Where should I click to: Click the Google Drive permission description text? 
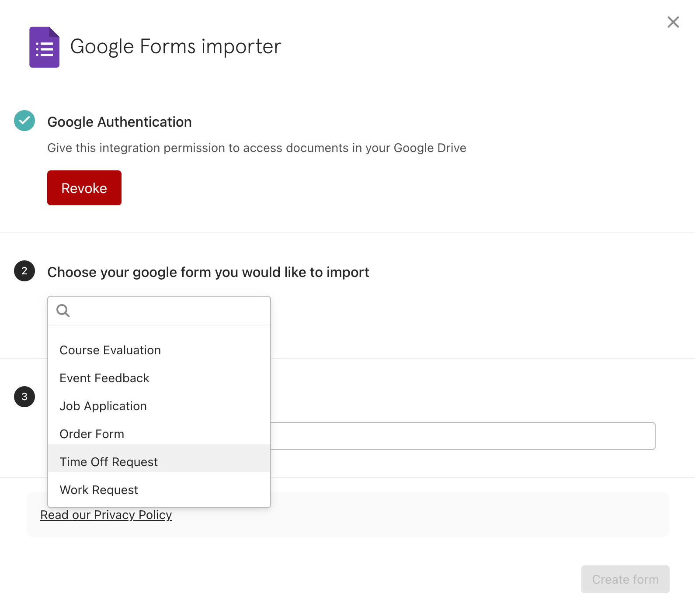coord(257,148)
